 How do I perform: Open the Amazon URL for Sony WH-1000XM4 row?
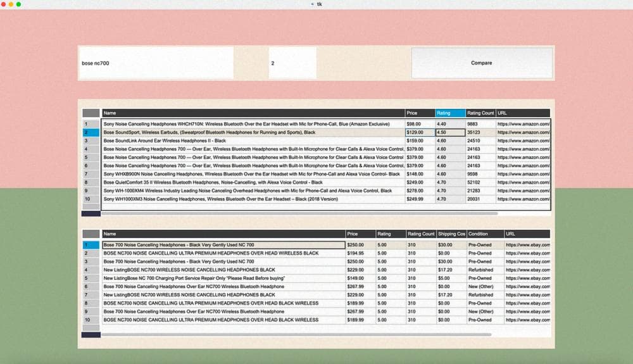[523, 191]
